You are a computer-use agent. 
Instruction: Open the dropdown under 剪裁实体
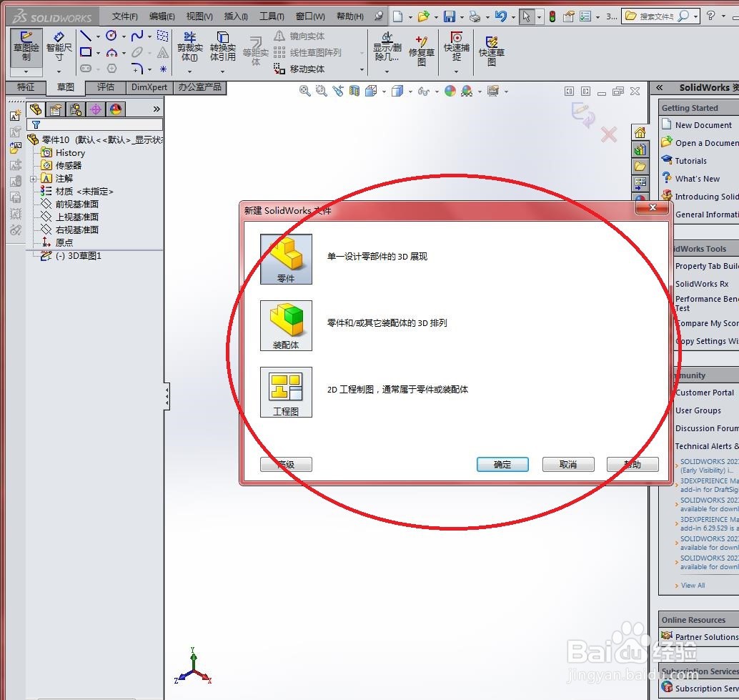(x=189, y=72)
